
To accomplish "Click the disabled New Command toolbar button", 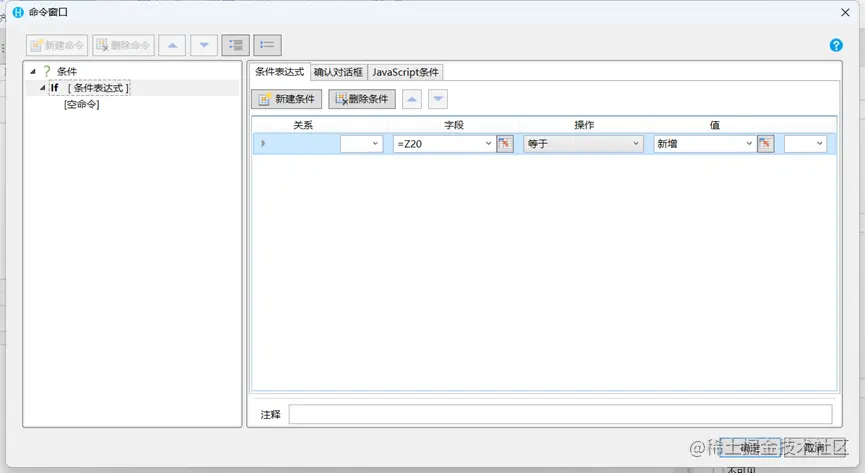I will click(x=57, y=45).
